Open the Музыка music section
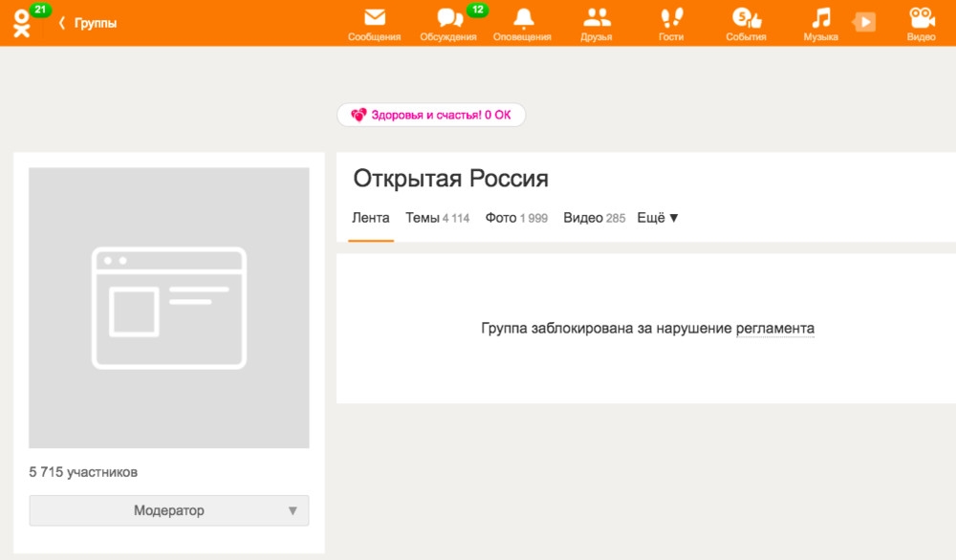956x560 pixels. tap(819, 21)
